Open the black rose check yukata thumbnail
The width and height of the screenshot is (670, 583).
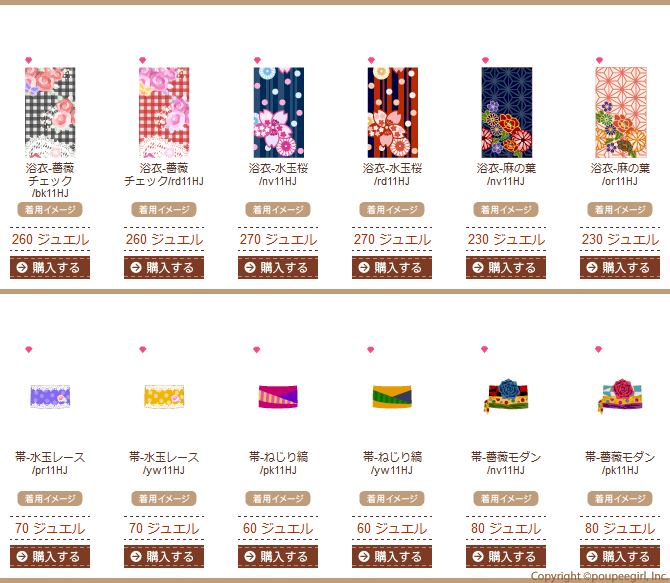point(50,112)
